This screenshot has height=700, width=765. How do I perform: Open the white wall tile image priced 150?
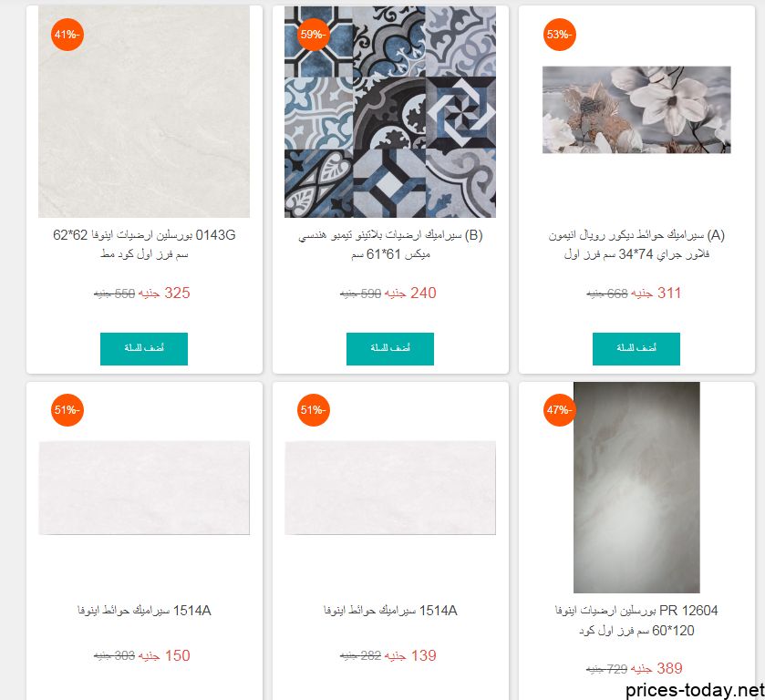click(144, 488)
